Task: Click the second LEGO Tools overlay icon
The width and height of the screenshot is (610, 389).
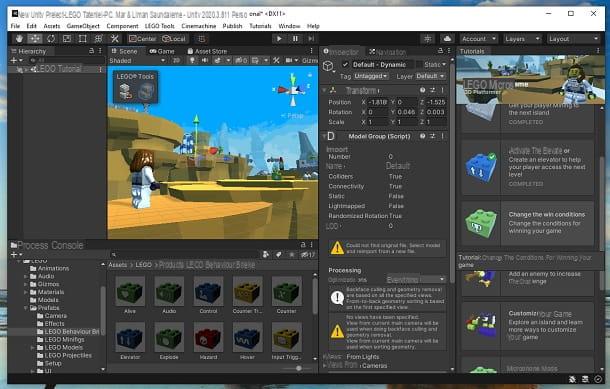Action: tap(146, 92)
